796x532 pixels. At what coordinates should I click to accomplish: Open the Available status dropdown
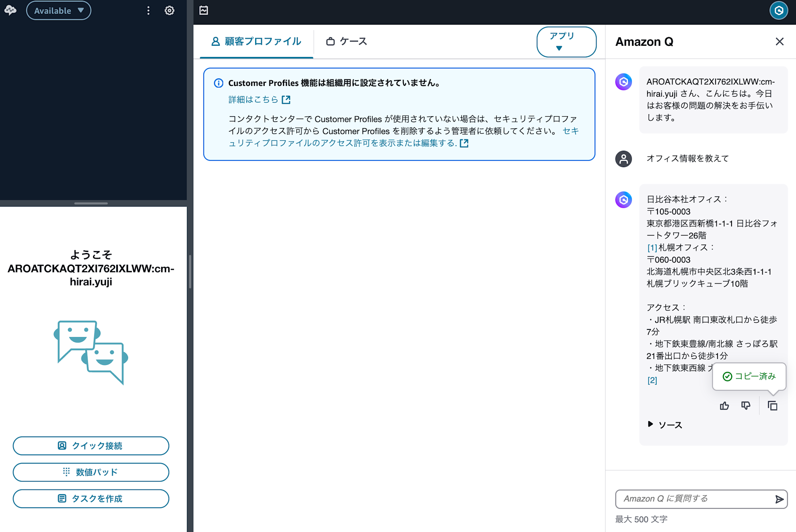tap(59, 11)
